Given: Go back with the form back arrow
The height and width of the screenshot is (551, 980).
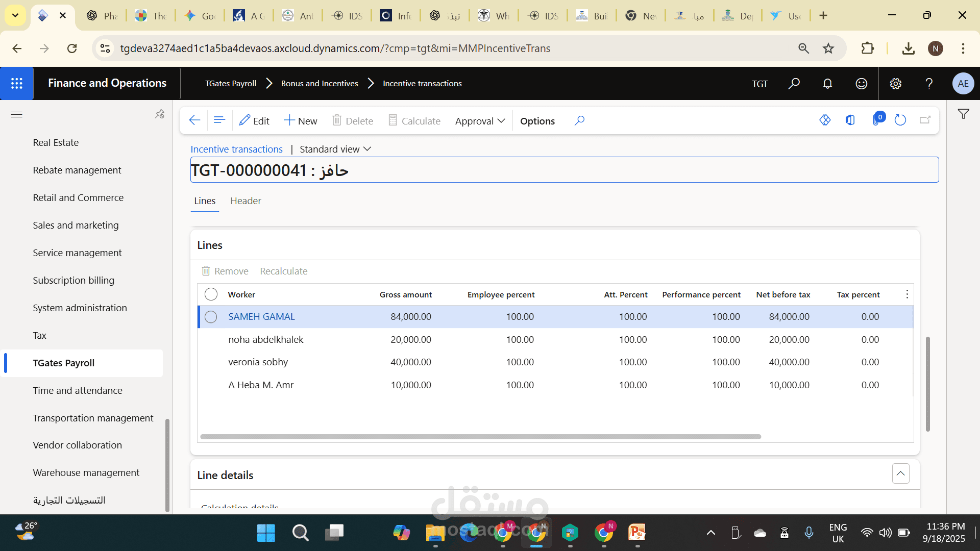Looking at the screenshot, I should point(194,120).
